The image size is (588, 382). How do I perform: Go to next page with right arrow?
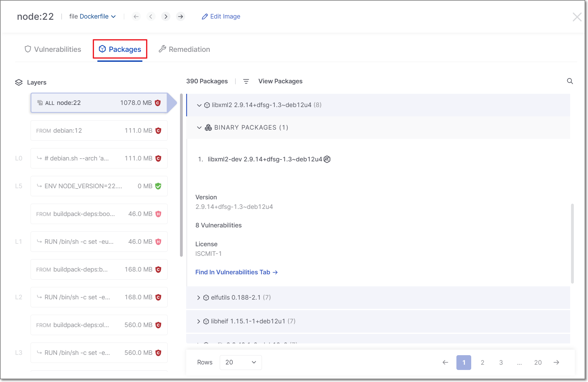556,363
